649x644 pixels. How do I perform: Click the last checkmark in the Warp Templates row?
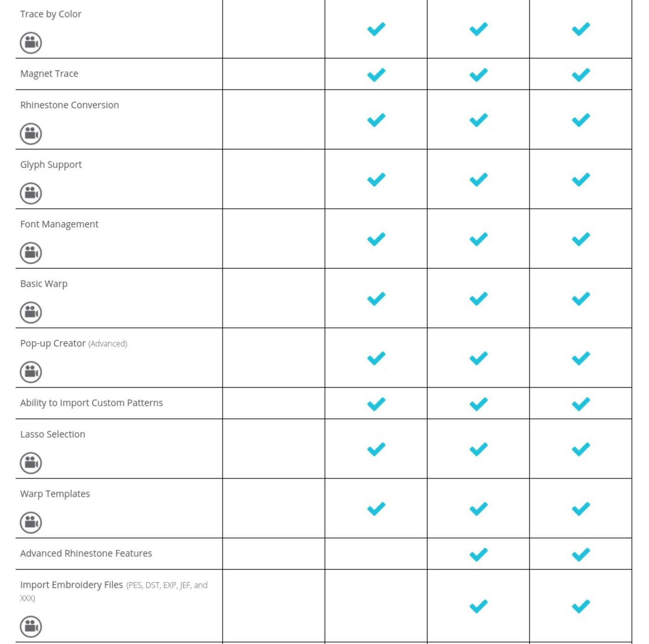click(x=580, y=509)
